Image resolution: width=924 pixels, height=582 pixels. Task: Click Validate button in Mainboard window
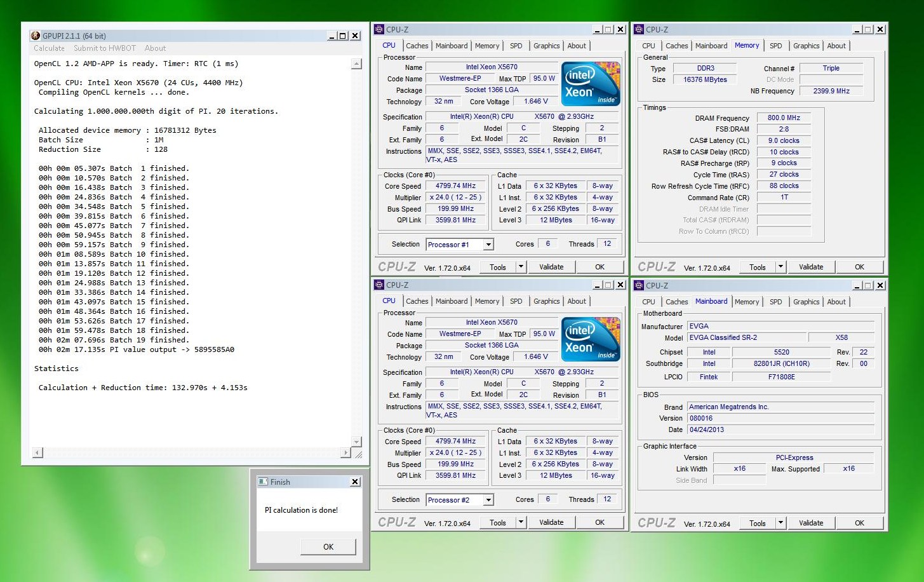811,523
